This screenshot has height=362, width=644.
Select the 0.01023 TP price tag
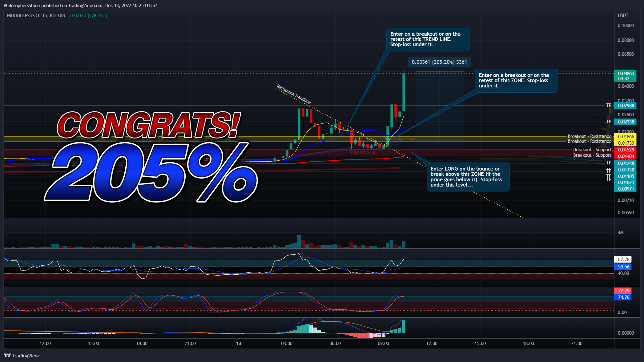(626, 183)
